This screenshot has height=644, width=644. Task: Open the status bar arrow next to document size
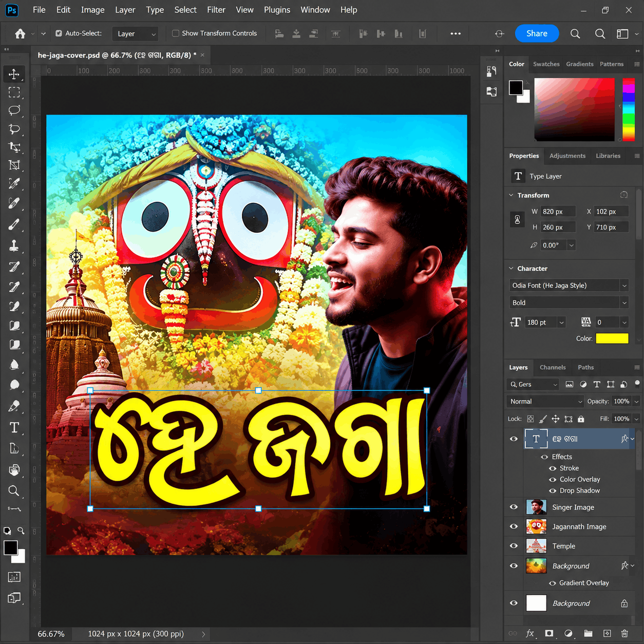click(203, 634)
